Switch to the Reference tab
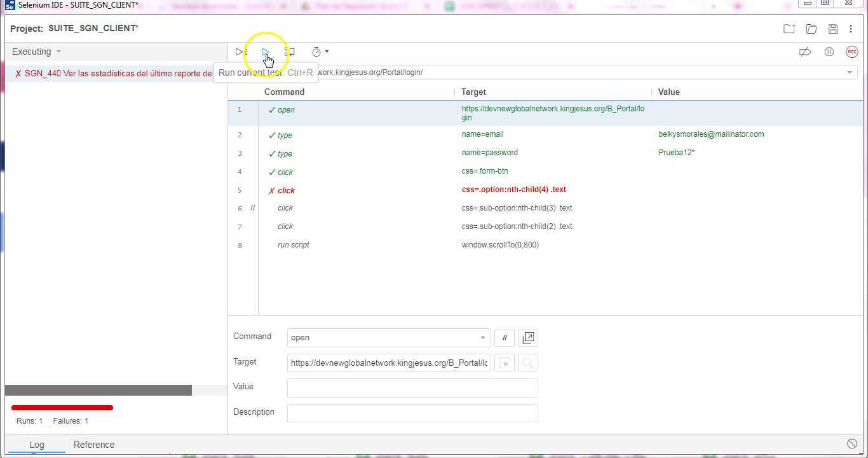The width and height of the screenshot is (868, 458). [x=93, y=445]
